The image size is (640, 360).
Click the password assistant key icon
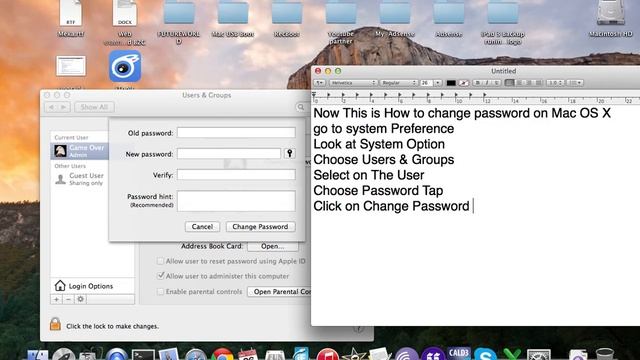[x=289, y=153]
